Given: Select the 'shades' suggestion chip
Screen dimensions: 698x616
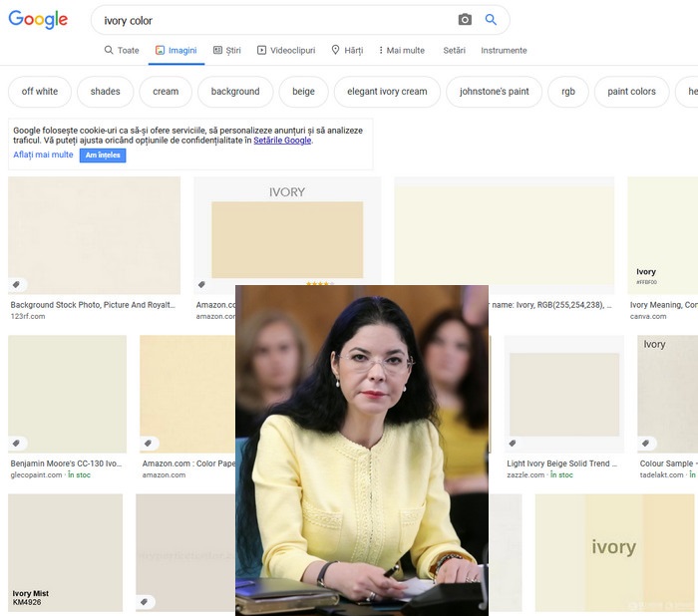Looking at the screenshot, I should point(105,92).
